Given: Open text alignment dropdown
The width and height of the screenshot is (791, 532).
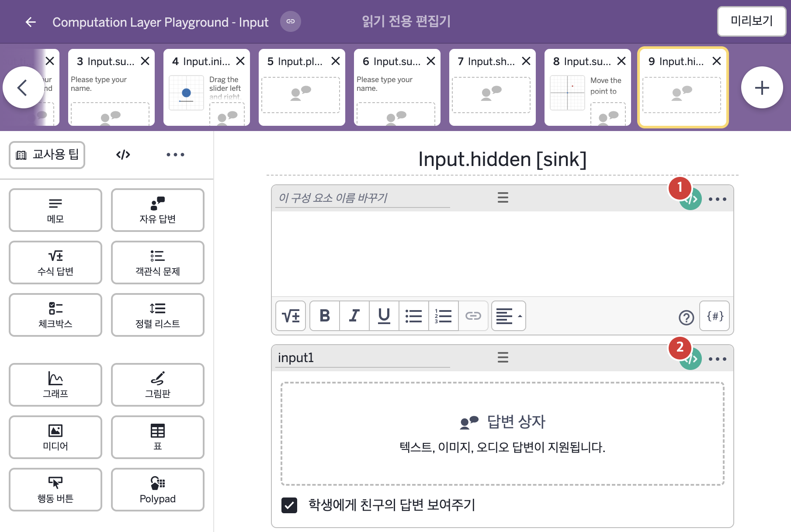Looking at the screenshot, I should coord(509,316).
